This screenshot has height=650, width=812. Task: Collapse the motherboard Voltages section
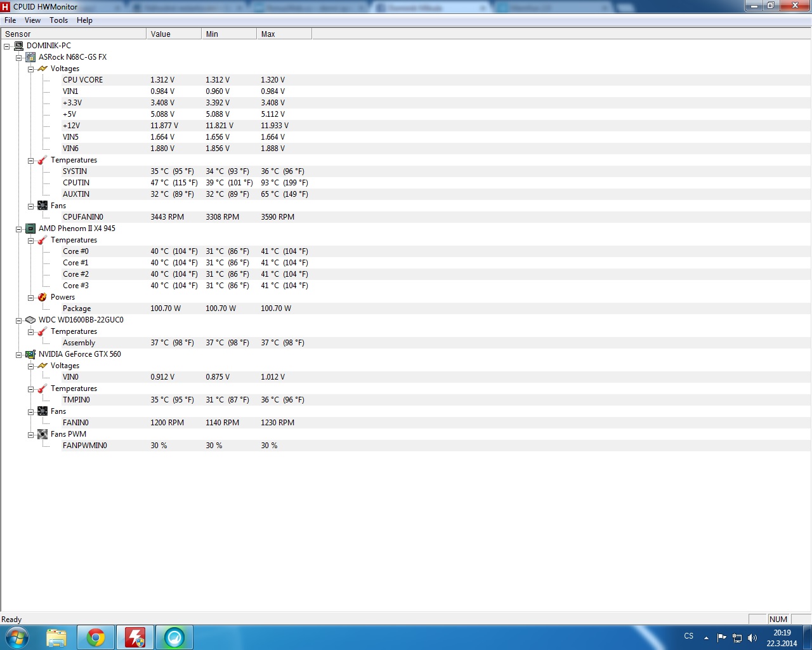(30, 69)
